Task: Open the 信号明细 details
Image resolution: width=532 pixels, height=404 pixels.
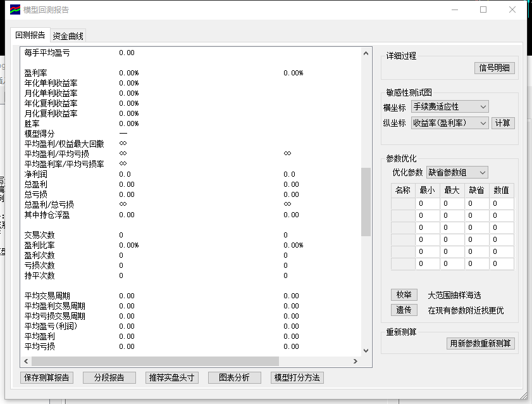Action: (x=494, y=68)
